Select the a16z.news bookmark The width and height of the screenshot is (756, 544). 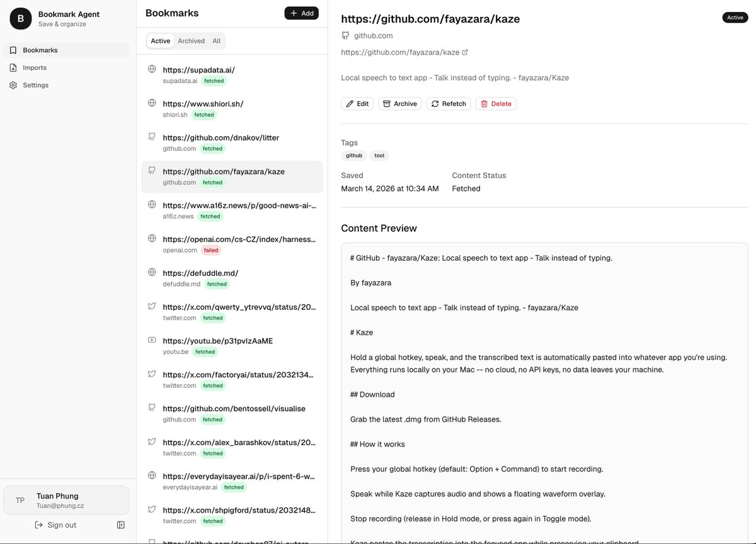232,210
